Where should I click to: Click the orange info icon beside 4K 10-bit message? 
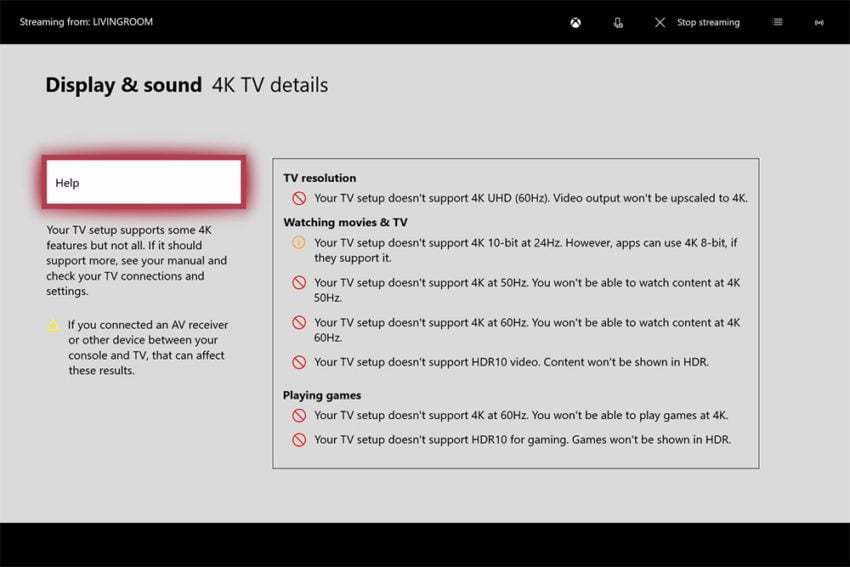tap(299, 242)
